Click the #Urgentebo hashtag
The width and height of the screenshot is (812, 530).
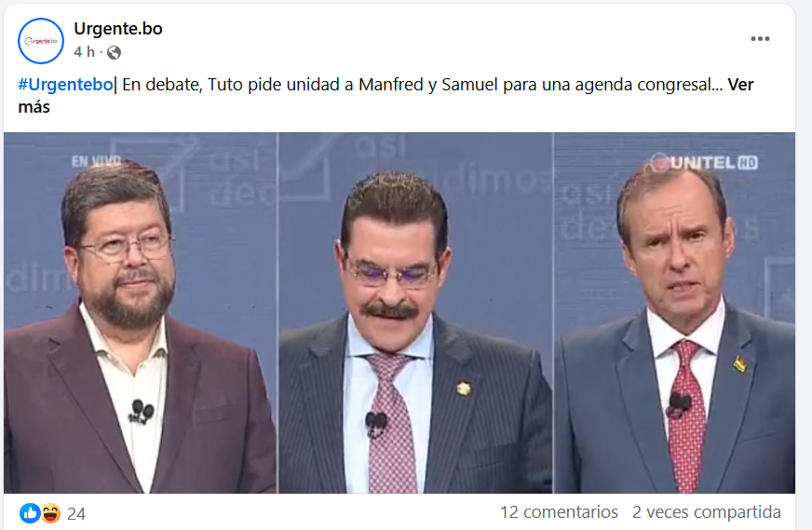tap(66, 85)
